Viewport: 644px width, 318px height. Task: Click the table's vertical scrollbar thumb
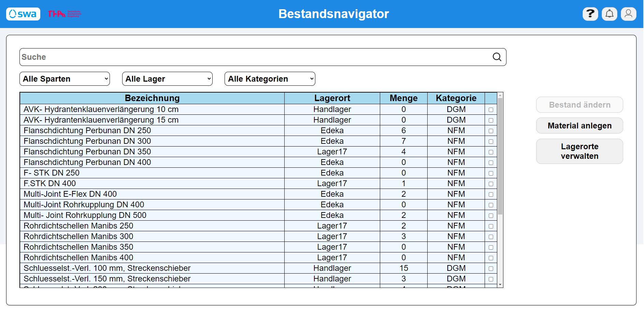coord(500,156)
